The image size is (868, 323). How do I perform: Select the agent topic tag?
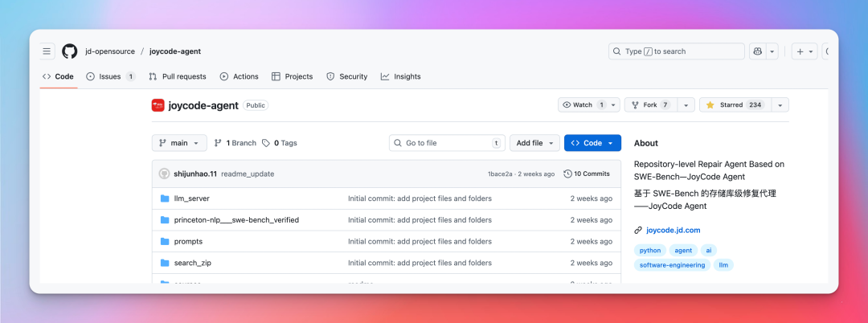point(683,250)
